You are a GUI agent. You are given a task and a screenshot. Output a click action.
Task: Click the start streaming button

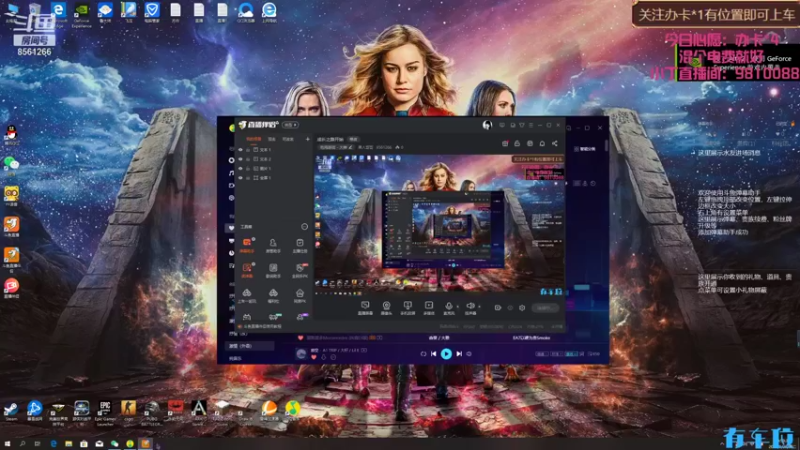(544, 308)
